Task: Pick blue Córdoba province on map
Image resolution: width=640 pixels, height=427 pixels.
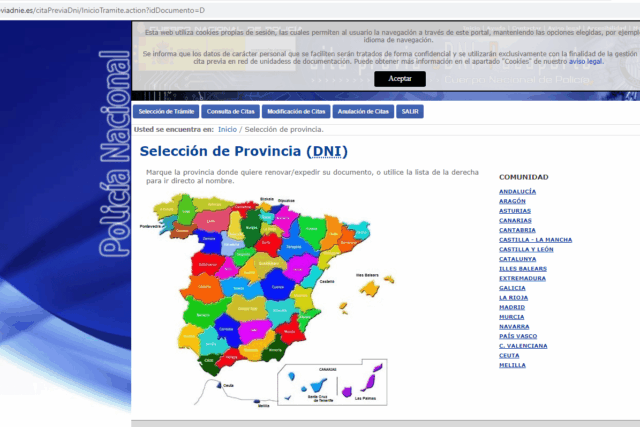Action: coord(227,329)
